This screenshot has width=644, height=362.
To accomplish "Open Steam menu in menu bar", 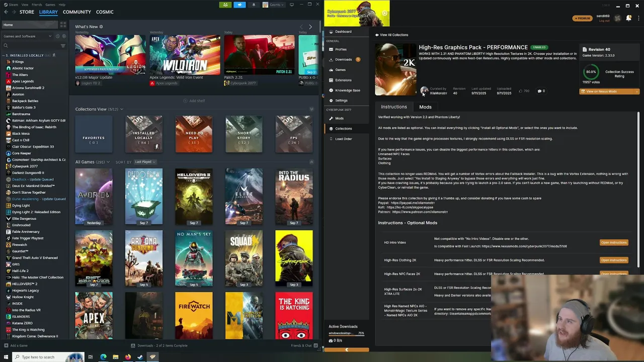I will point(12,5).
